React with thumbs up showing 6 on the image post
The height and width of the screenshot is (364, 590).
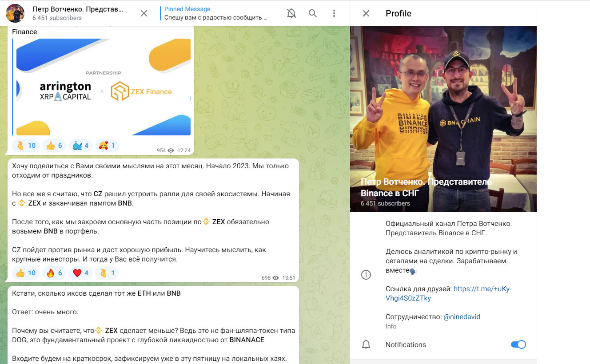coord(54,146)
